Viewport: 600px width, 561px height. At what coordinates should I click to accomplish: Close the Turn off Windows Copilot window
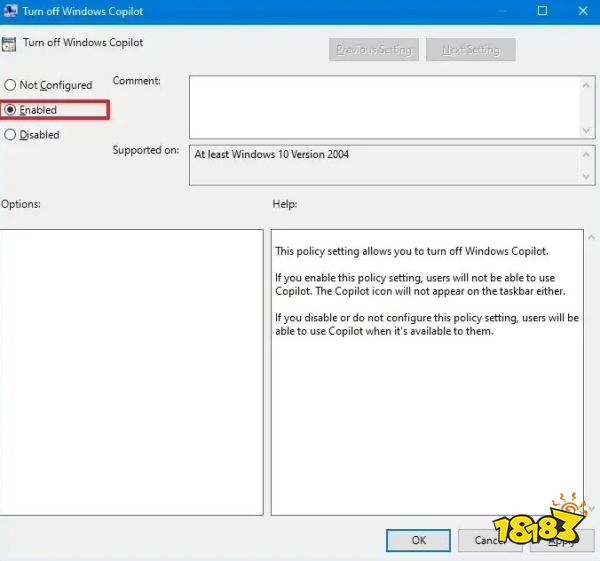[x=583, y=11]
